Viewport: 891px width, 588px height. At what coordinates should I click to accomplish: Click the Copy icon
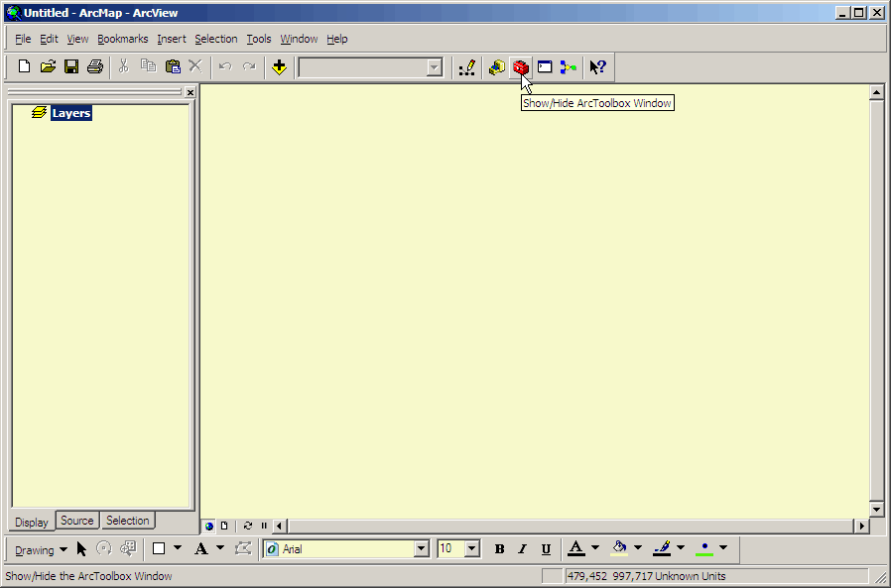[148, 67]
